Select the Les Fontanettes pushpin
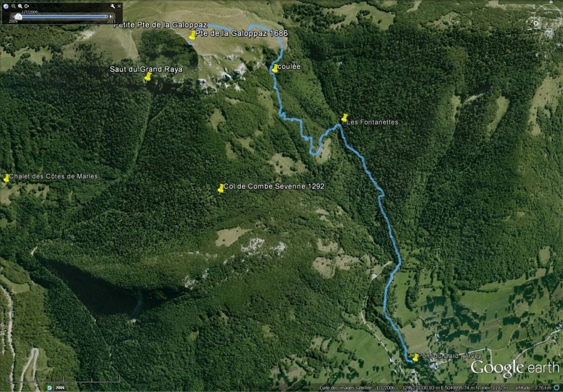The image size is (563, 392). [345, 118]
